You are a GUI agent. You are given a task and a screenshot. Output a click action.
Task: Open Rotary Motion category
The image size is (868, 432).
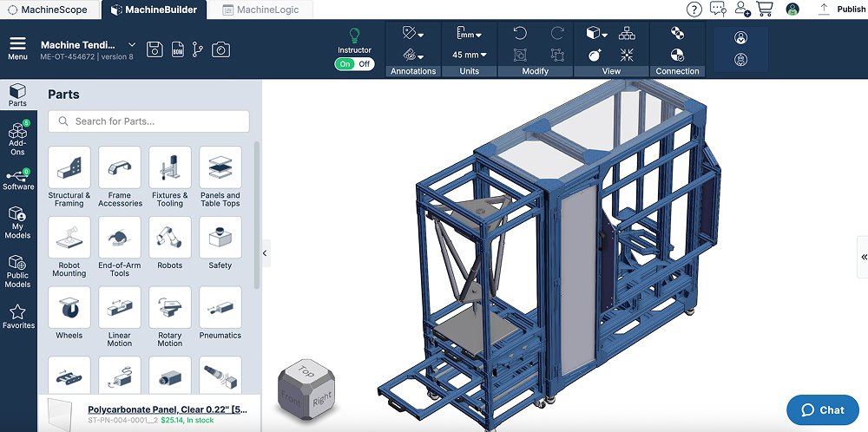[170, 317]
